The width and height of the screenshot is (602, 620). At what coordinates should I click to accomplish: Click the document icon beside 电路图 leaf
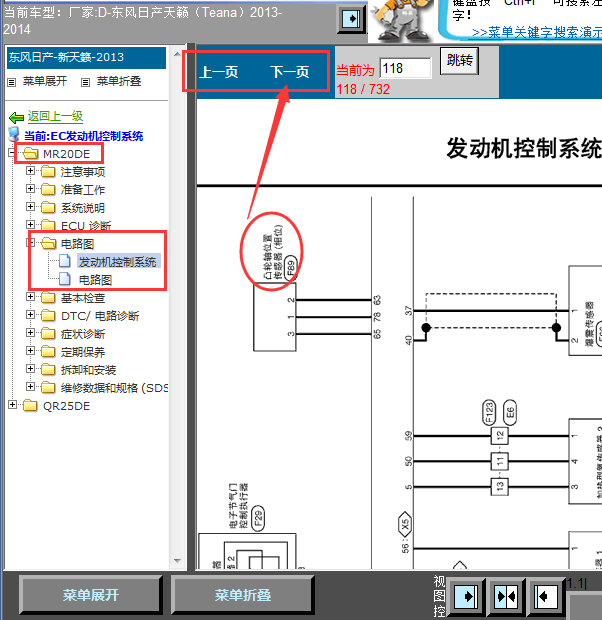point(65,279)
